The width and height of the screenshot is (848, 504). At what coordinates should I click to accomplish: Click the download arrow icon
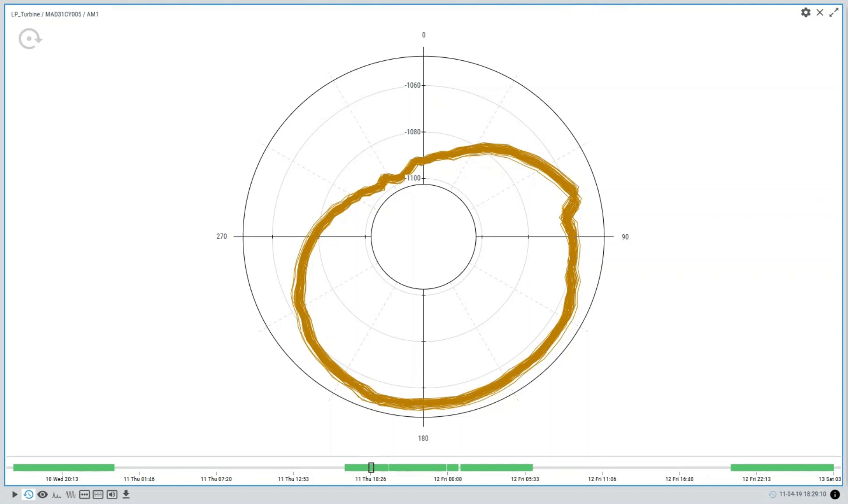coord(126,494)
